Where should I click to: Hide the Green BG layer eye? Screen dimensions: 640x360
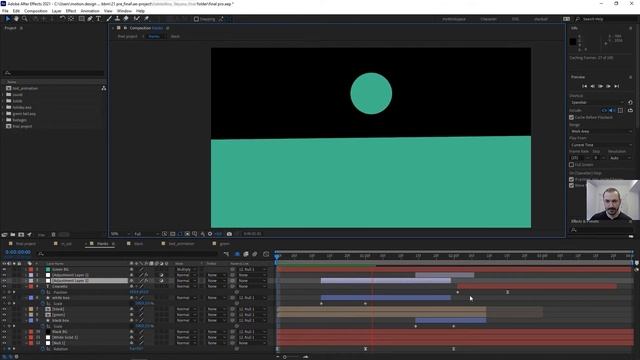[4, 269]
